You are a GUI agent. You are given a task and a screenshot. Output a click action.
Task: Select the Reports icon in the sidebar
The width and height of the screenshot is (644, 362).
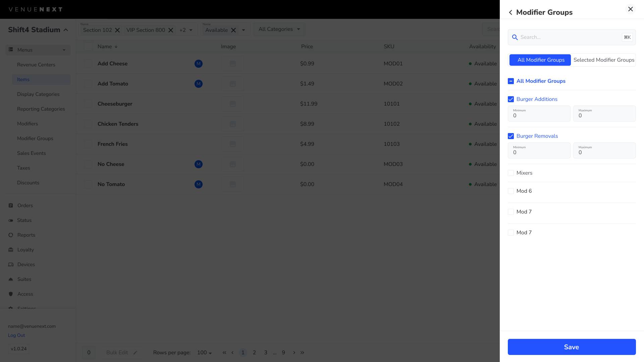(11, 235)
